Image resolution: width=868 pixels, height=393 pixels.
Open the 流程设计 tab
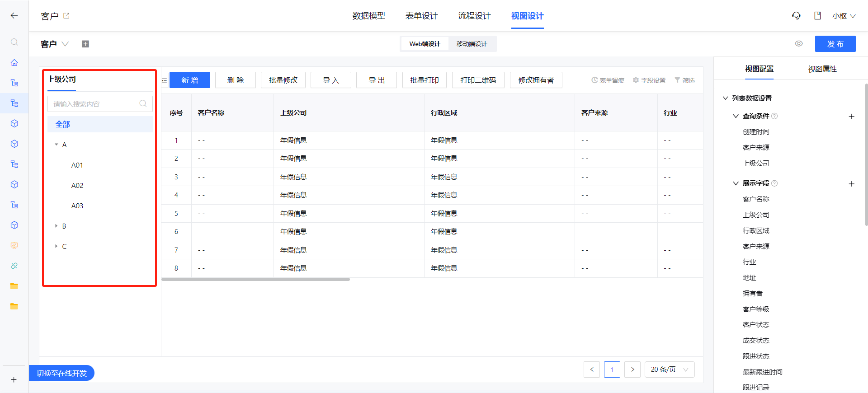[x=474, y=16]
